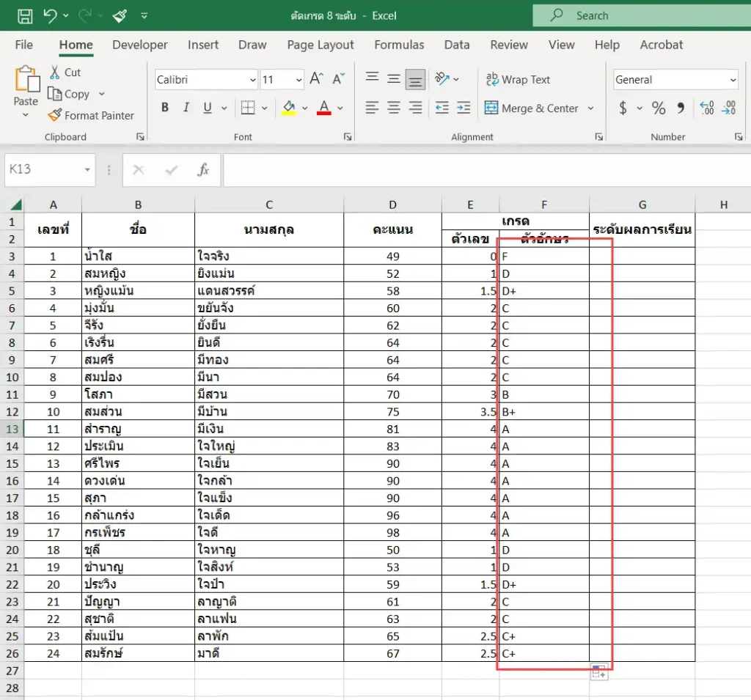Screen dimensions: 751x700
Task: Open the File tab
Action: point(24,45)
